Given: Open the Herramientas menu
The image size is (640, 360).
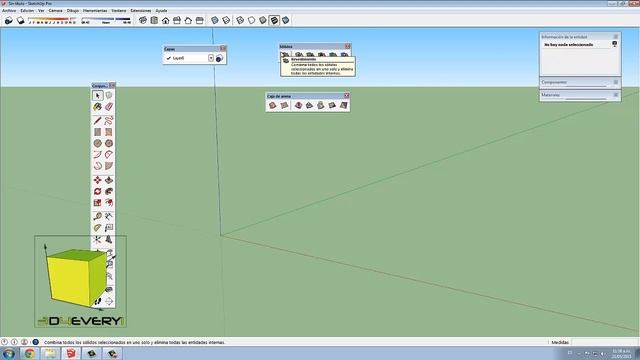Looking at the screenshot, I should (95, 11).
